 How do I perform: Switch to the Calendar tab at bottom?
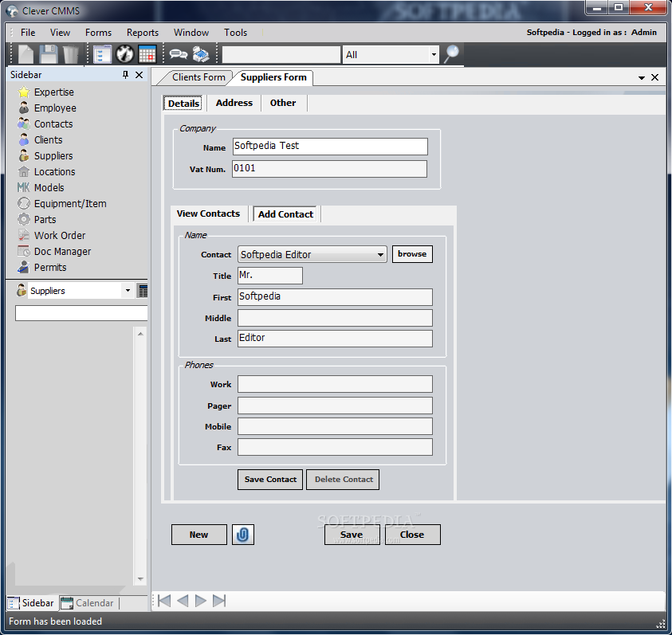coord(88,603)
